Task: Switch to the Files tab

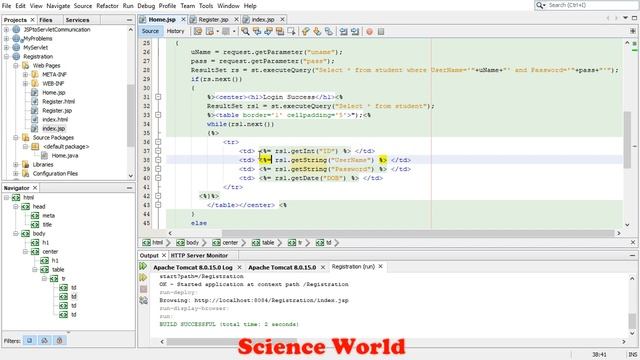Action: point(46,20)
